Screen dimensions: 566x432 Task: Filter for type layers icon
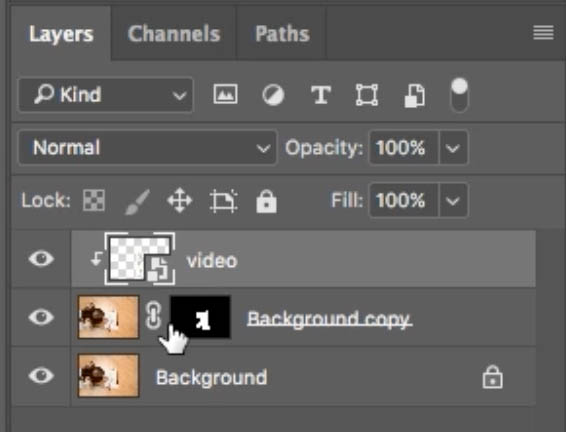[321, 95]
